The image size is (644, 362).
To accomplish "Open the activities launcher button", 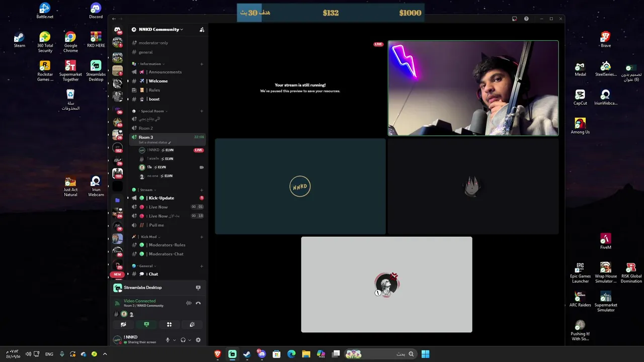I will pos(170,324).
